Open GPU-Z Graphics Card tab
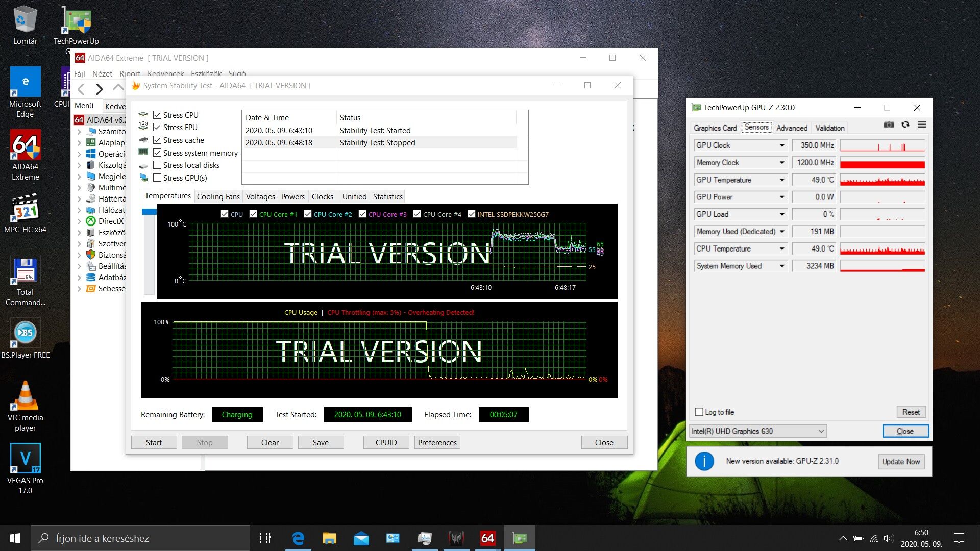 tap(715, 128)
